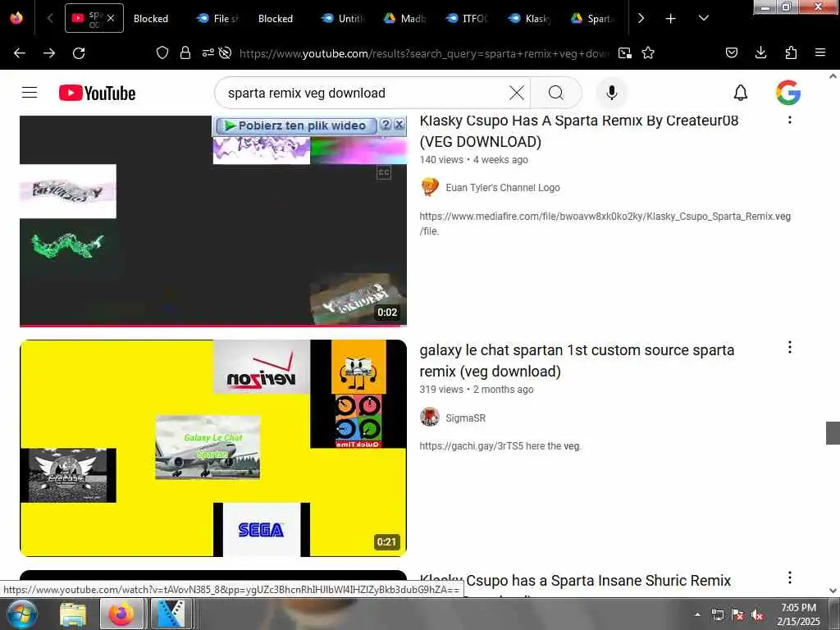The width and height of the screenshot is (840, 630).
Task: Switch to the File sharing tab
Action: 217,19
